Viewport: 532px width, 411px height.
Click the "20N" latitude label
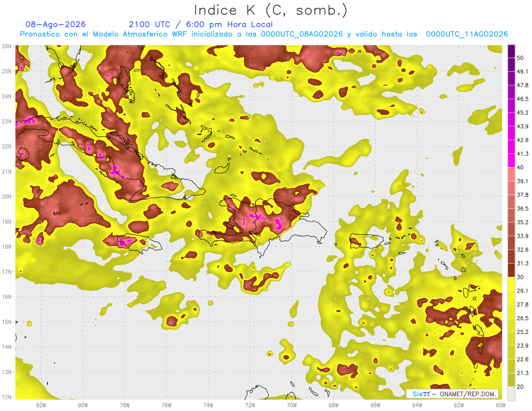6,196
